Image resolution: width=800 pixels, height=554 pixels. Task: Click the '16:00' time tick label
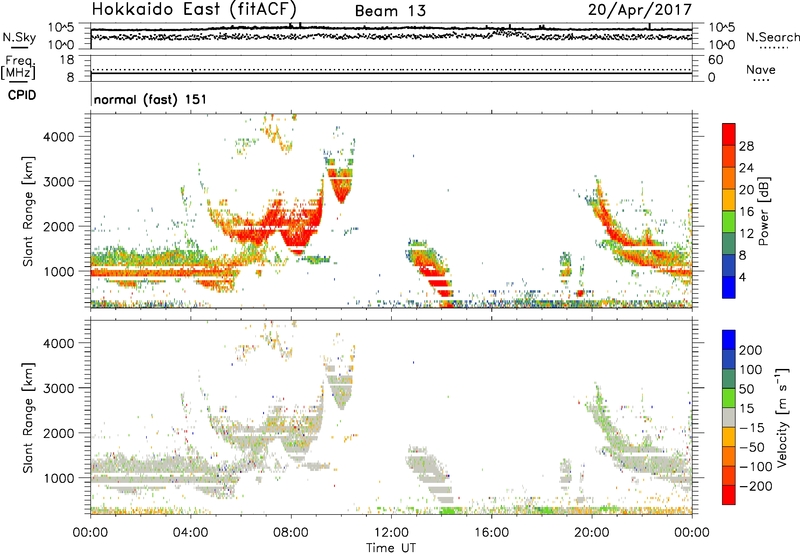click(x=491, y=533)
